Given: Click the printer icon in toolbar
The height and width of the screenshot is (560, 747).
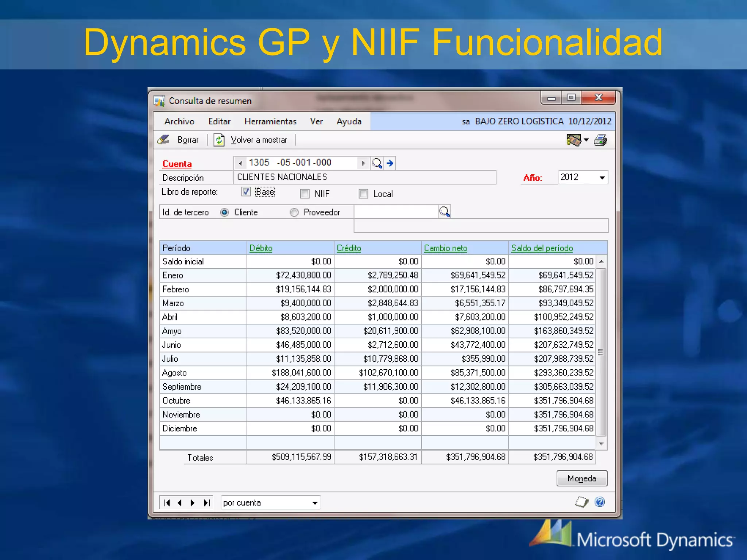Looking at the screenshot, I should pyautogui.click(x=600, y=140).
